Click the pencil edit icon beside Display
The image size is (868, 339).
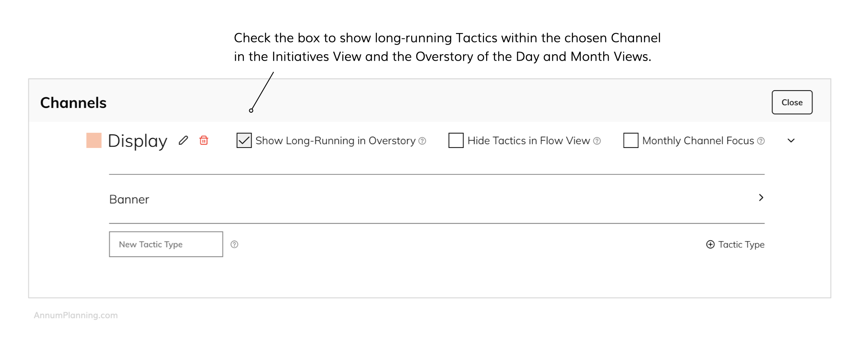183,140
